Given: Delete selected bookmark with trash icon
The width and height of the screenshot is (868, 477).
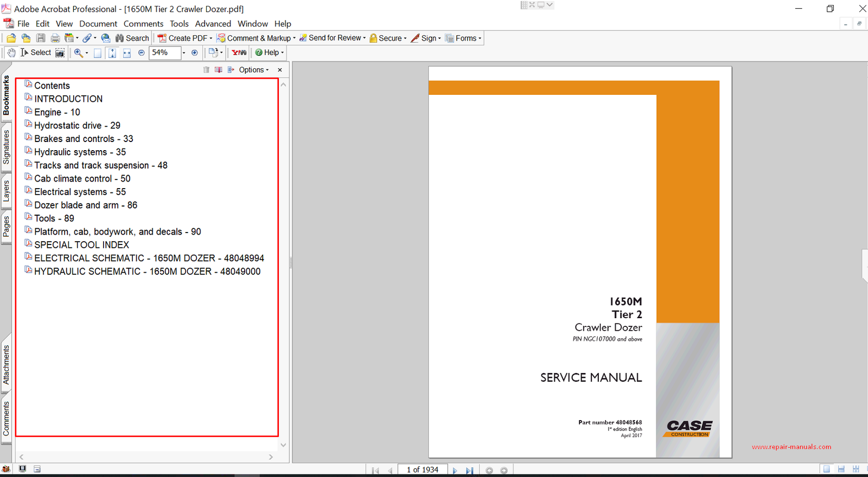Looking at the screenshot, I should coord(206,70).
